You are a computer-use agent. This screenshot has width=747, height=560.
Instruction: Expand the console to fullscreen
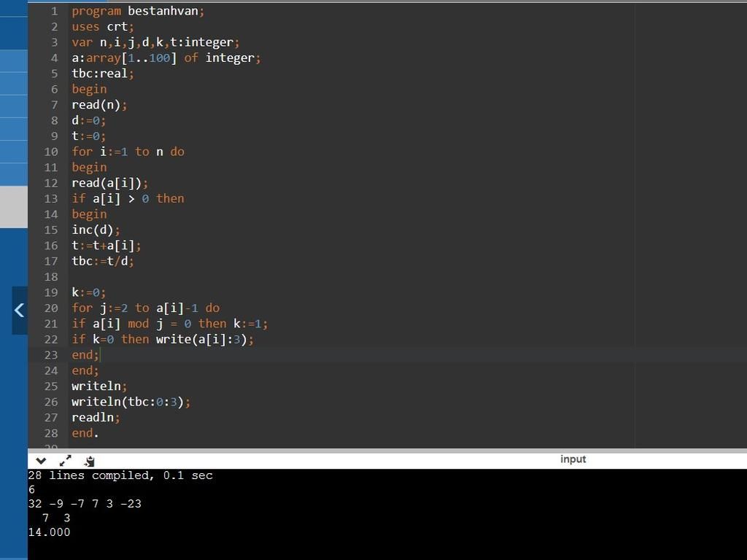point(65,461)
